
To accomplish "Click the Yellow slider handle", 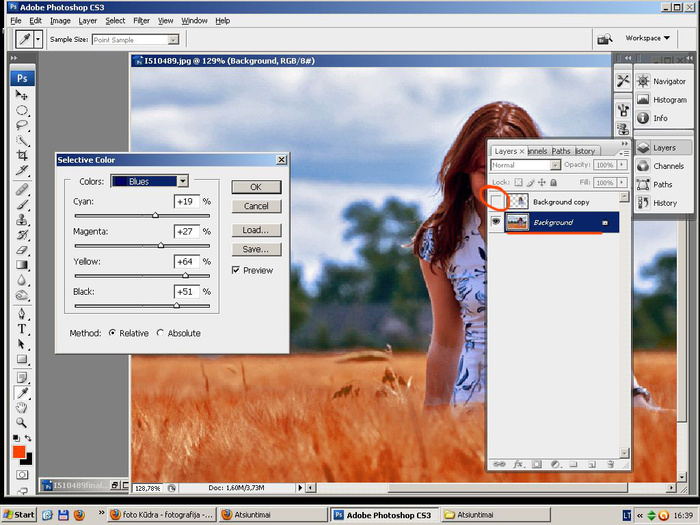I will click(185, 275).
